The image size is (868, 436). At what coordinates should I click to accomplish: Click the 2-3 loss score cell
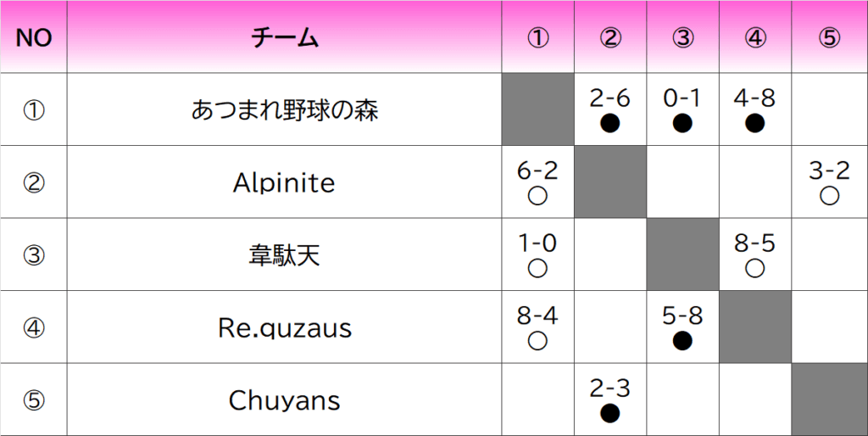609,400
